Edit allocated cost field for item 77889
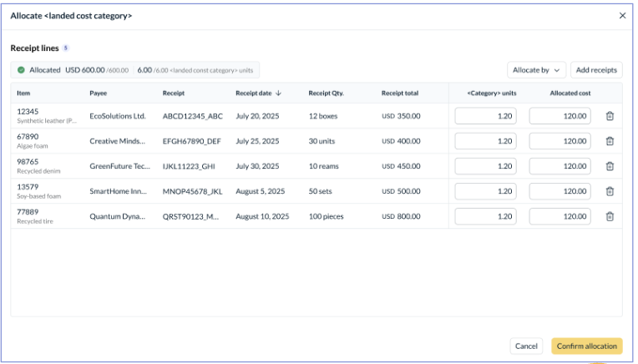 pos(560,216)
